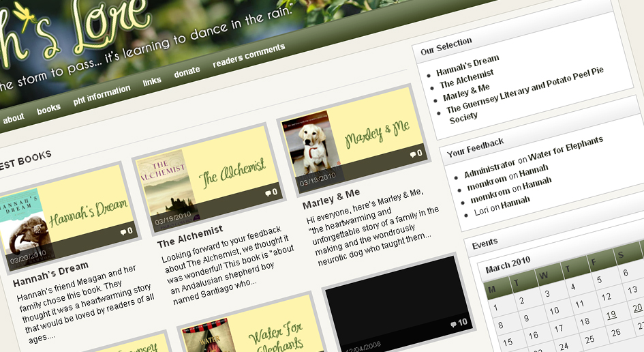Open the donate page
The width and height of the screenshot is (644, 352).
pos(187,72)
